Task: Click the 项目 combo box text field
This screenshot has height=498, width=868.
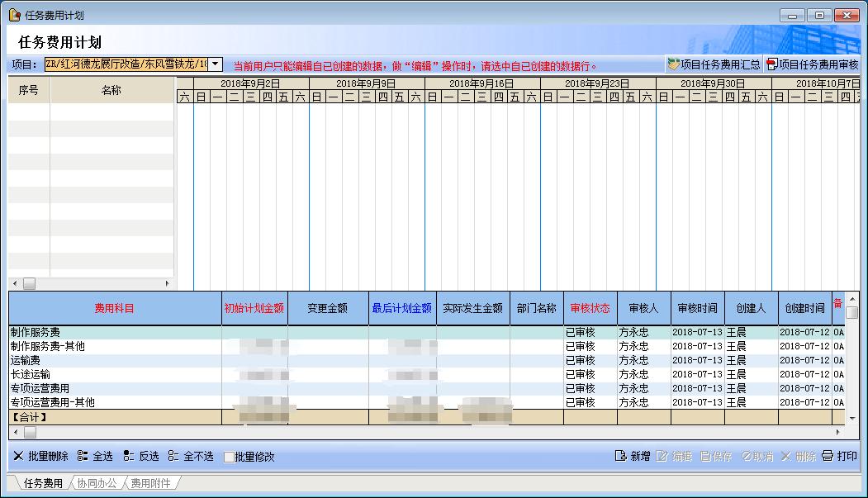Action: pos(126,64)
